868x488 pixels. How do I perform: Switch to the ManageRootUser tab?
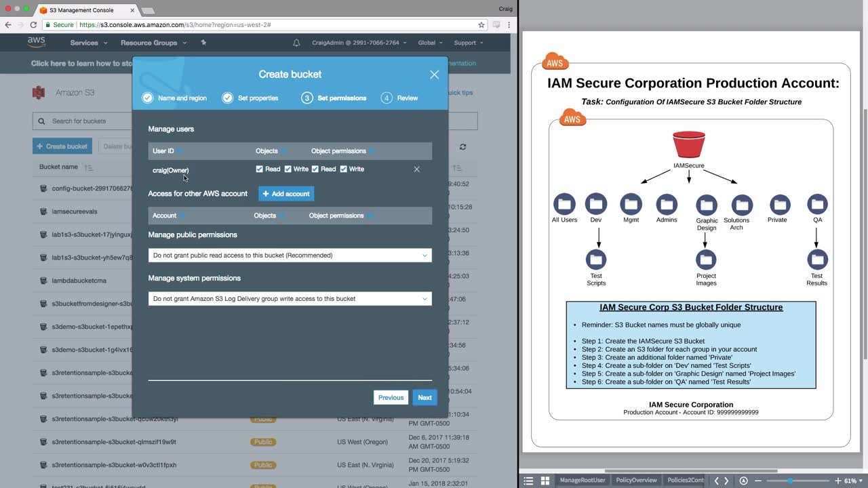tap(583, 481)
